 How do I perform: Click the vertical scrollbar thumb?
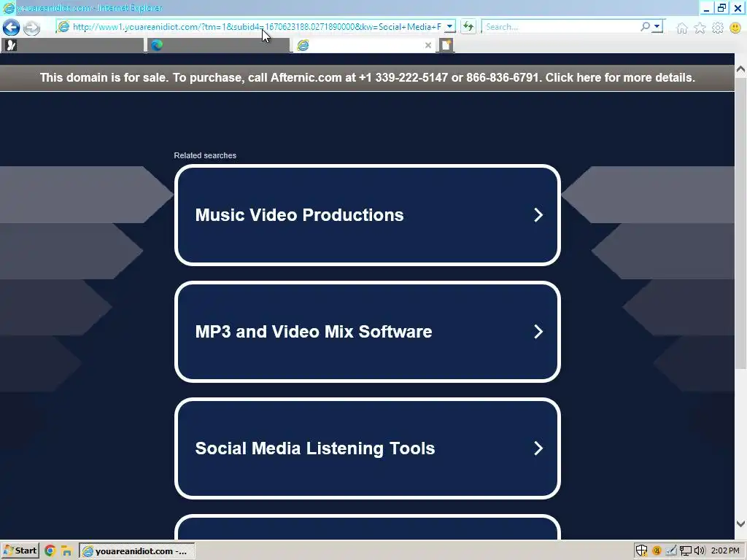tap(741, 222)
